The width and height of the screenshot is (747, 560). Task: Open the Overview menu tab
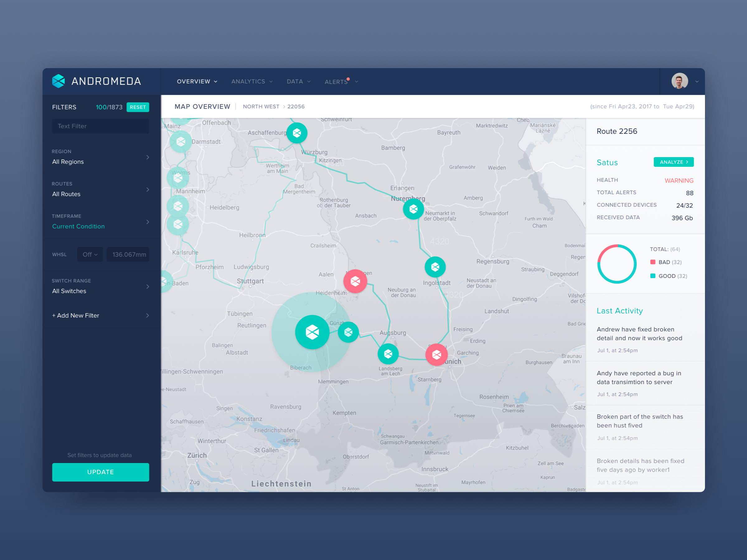point(196,81)
